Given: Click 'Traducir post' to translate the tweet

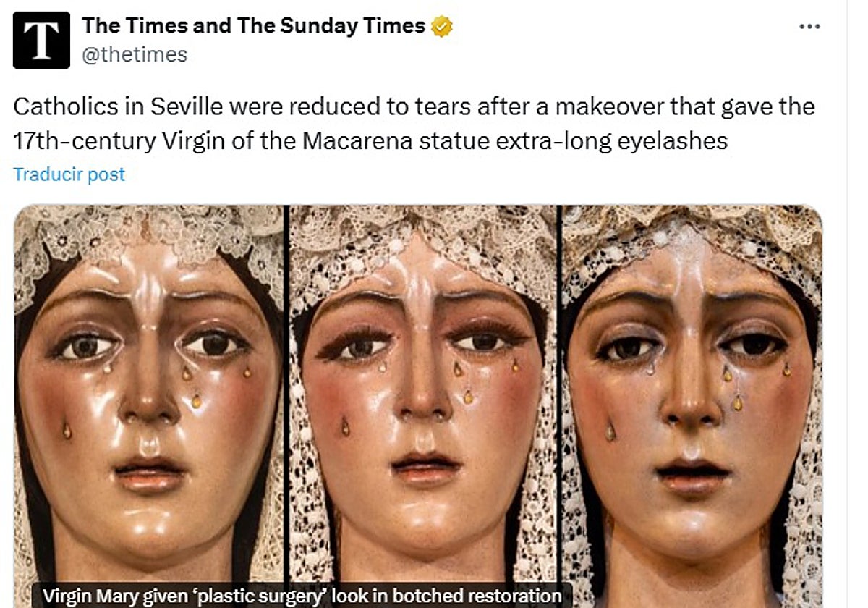Looking at the screenshot, I should 69,174.
